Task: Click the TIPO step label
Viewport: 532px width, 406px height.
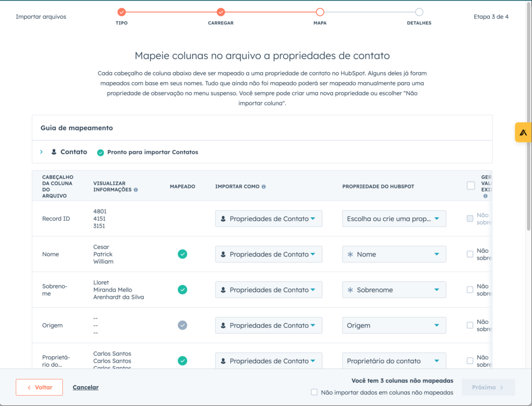Action: [x=122, y=23]
